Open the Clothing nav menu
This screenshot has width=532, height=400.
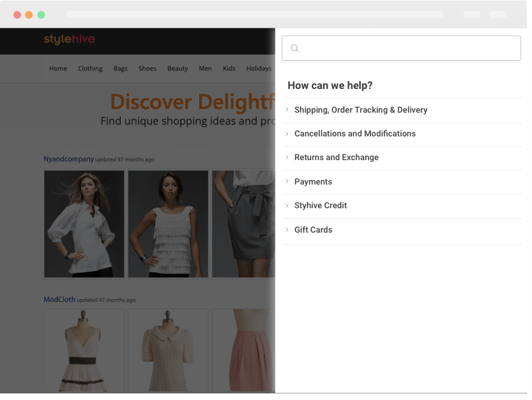(90, 69)
